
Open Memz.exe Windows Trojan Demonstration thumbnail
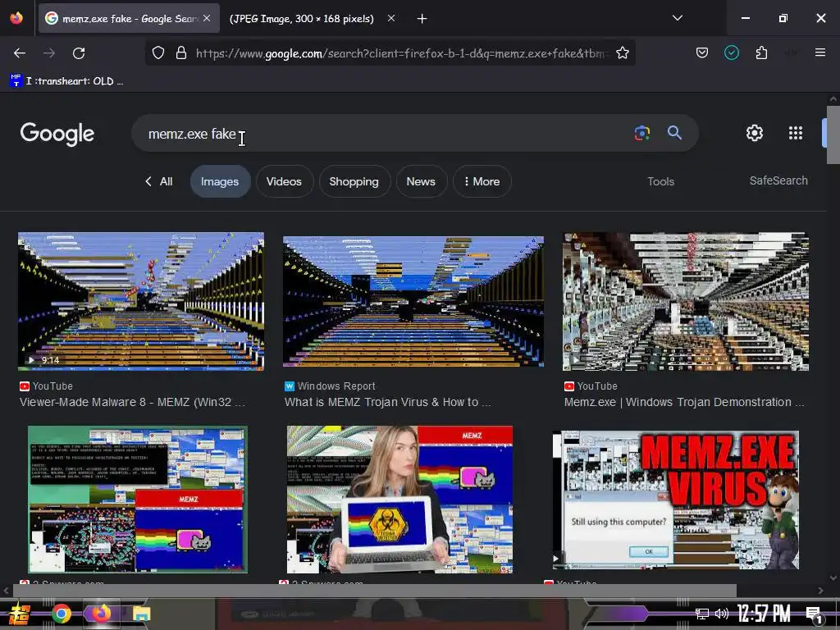point(686,301)
